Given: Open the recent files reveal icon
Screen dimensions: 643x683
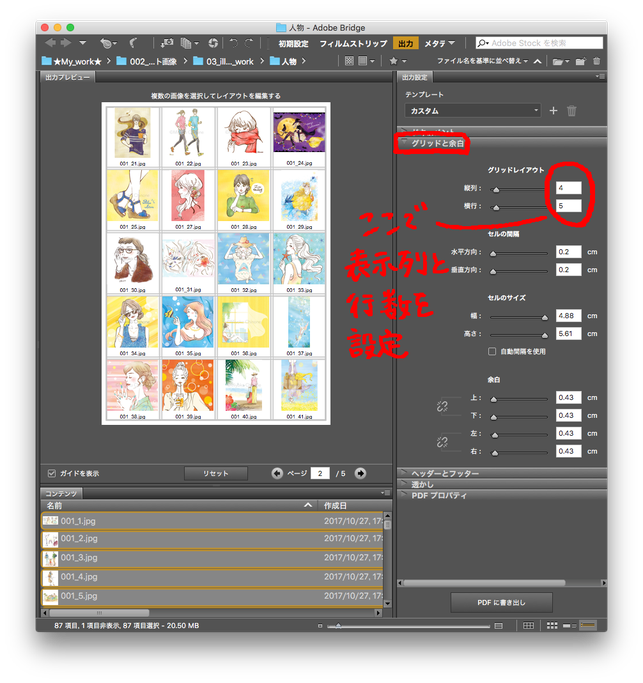Looking at the screenshot, I should pyautogui.click(x=108, y=43).
